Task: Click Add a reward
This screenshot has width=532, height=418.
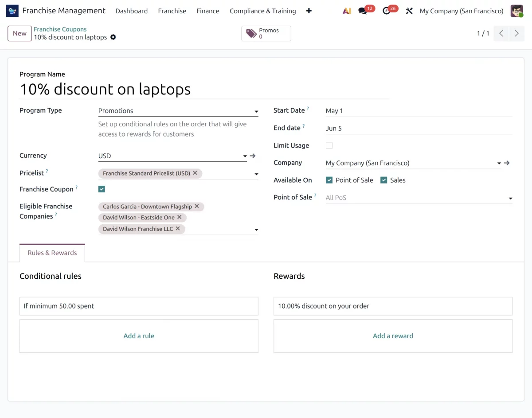Action: point(393,336)
